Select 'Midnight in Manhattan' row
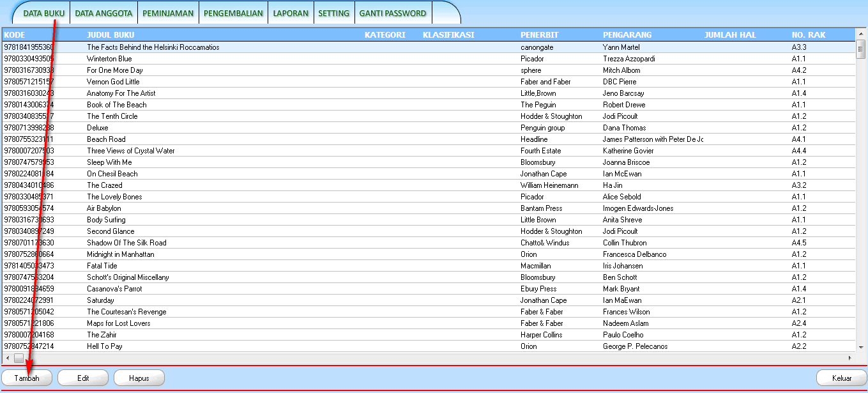This screenshot has height=393, width=868. (x=429, y=254)
